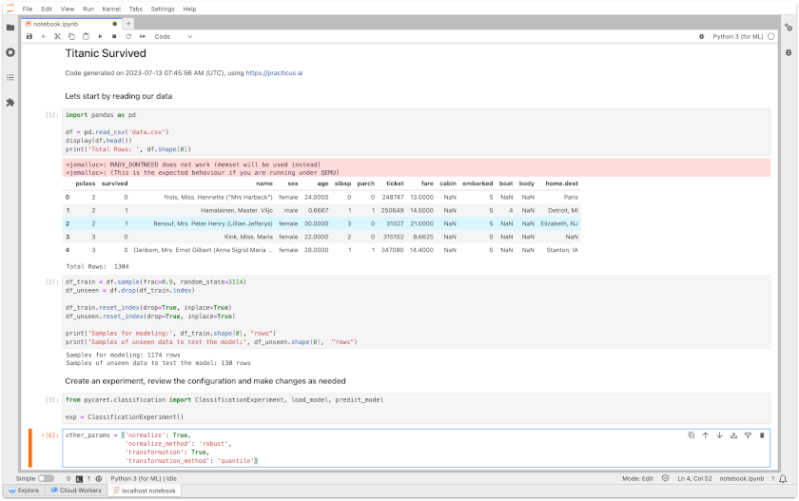Open the Settings menu
Viewport: 799px width, 501px height.
tap(163, 9)
